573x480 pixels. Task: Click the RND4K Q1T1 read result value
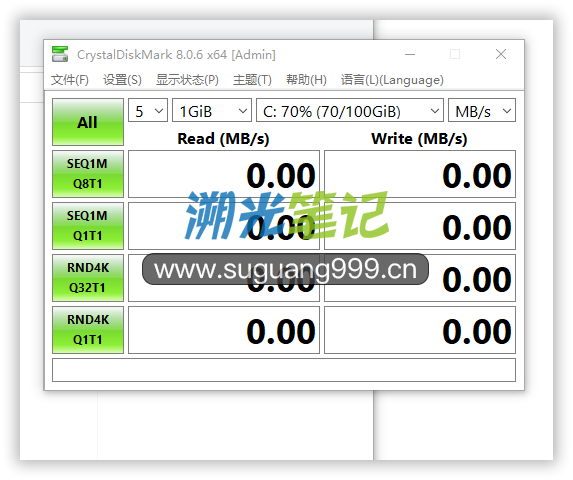pos(224,330)
